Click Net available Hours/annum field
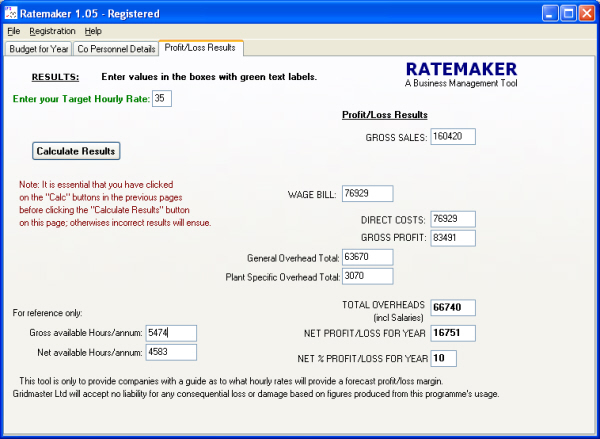The width and height of the screenshot is (600, 439). pos(170,351)
